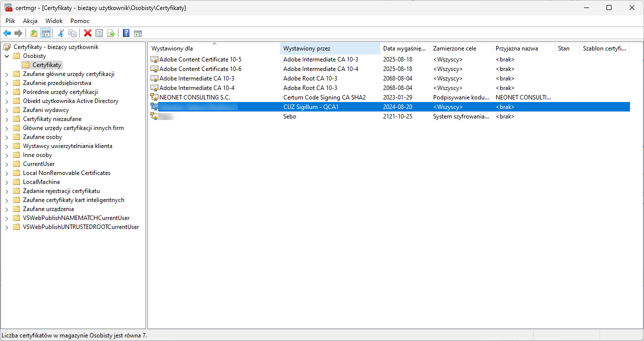
Task: Click the Wystawiony przez column header
Action: [x=330, y=48]
